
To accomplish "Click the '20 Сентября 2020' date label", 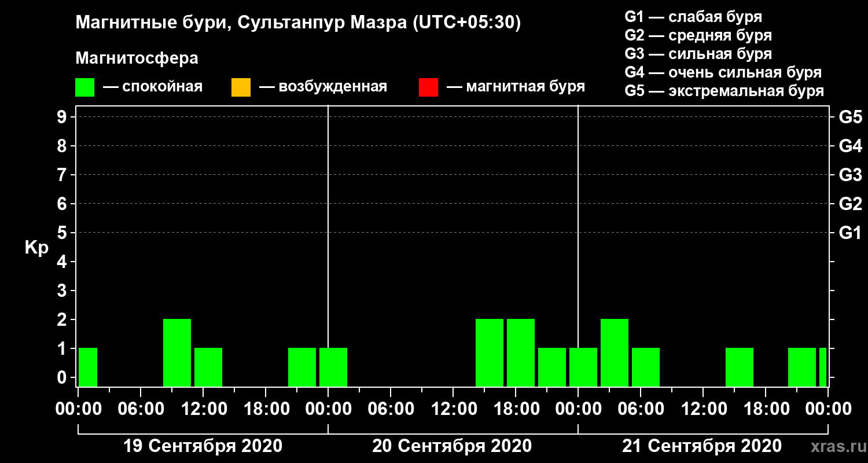I will (452, 446).
